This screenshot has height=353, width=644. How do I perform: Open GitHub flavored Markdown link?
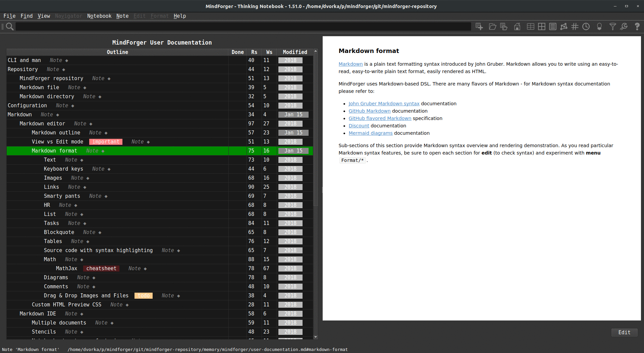tap(380, 118)
